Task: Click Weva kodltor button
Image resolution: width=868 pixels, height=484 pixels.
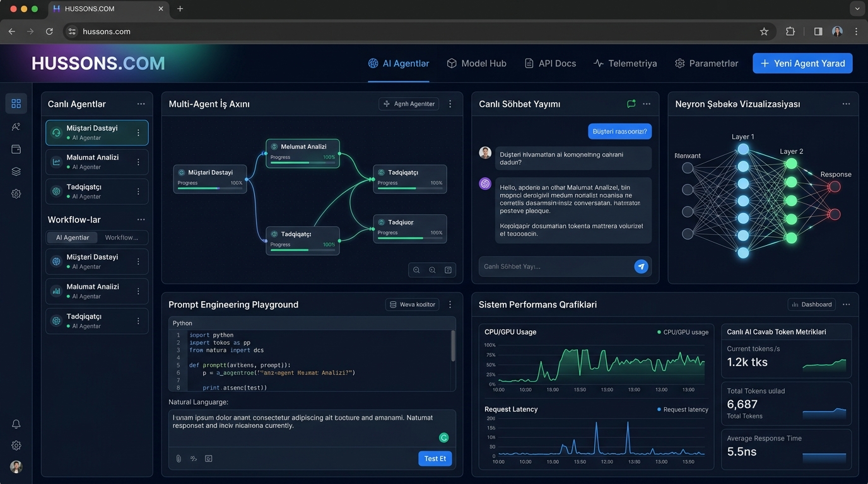Action: (412, 304)
